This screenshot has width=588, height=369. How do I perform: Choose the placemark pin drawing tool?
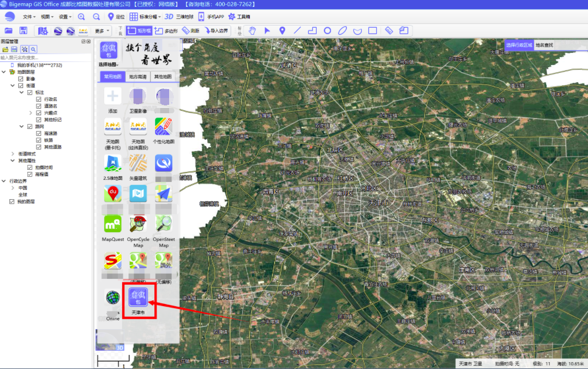pyautogui.click(x=282, y=30)
